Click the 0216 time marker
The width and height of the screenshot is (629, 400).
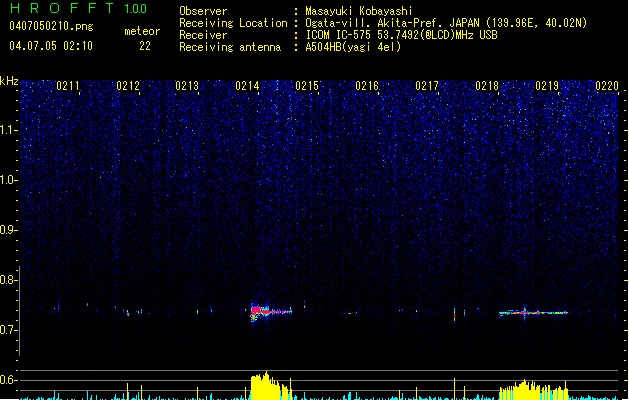click(367, 86)
